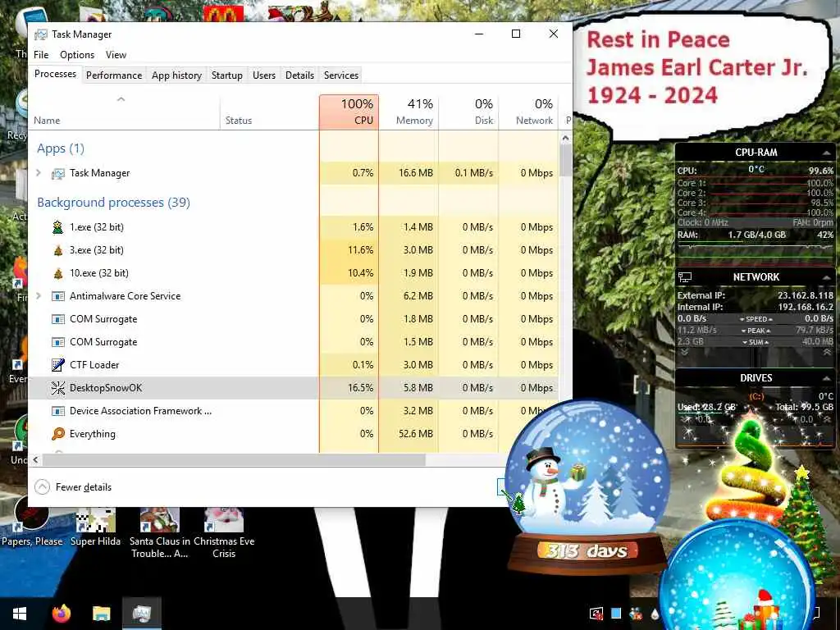Screen dimensions: 840x630
Task: Click the Antimalware Core Service icon
Action: point(58,296)
